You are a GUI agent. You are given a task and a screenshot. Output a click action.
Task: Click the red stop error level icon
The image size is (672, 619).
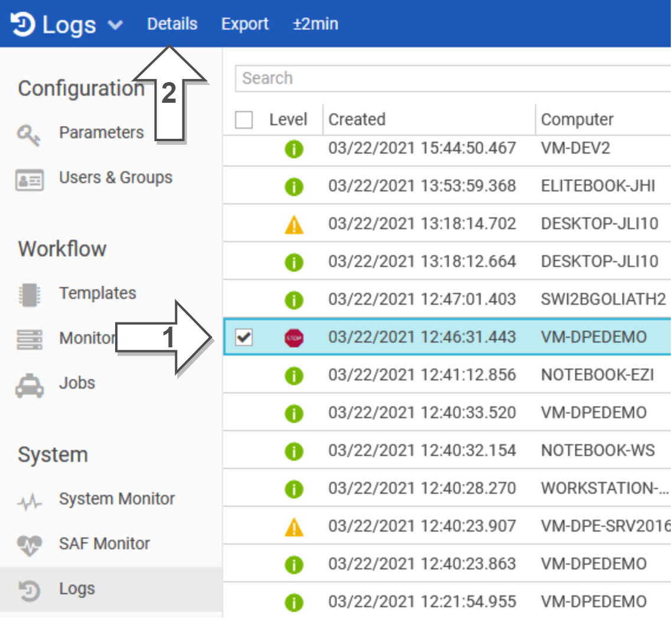293,338
